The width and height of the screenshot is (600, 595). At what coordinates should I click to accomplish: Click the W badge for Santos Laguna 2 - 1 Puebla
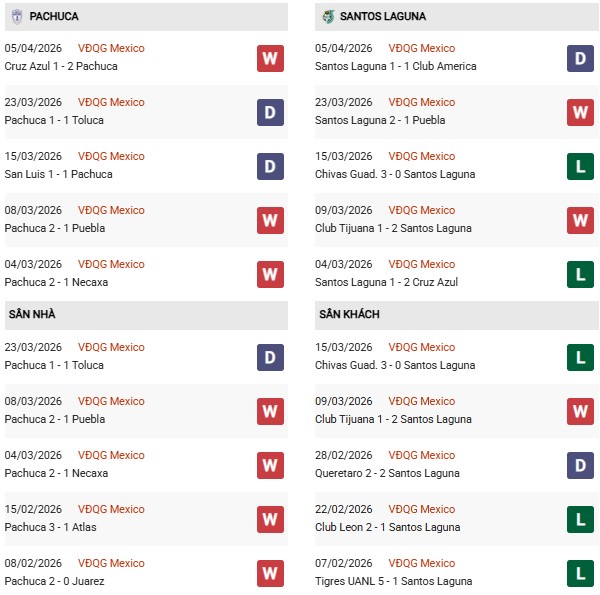tap(580, 112)
